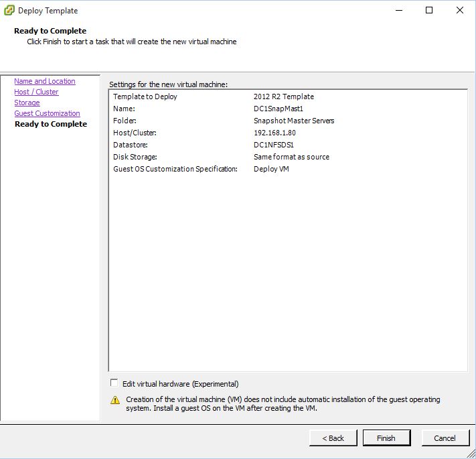Click the yellow warning triangle icon
The width and height of the screenshot is (476, 459).
click(115, 400)
